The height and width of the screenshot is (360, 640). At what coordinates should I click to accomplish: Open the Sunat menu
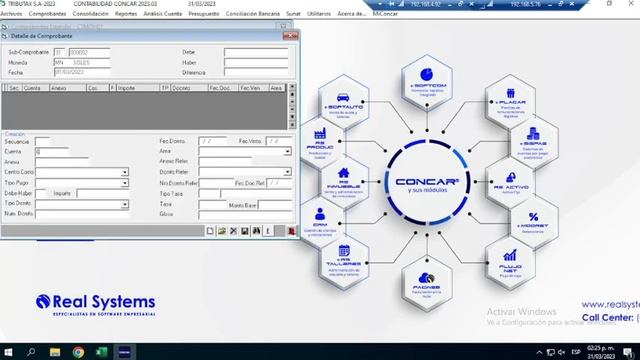pos(293,13)
